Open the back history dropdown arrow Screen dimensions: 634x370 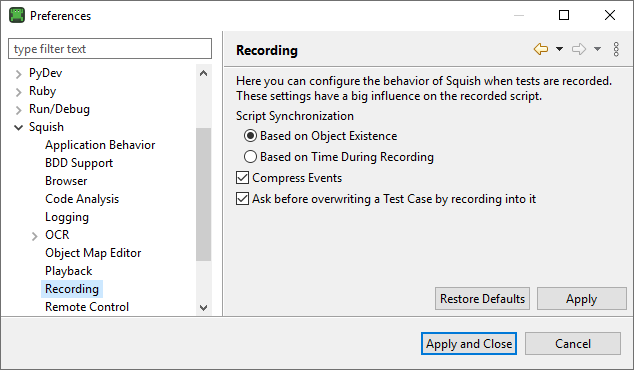[x=559, y=49]
